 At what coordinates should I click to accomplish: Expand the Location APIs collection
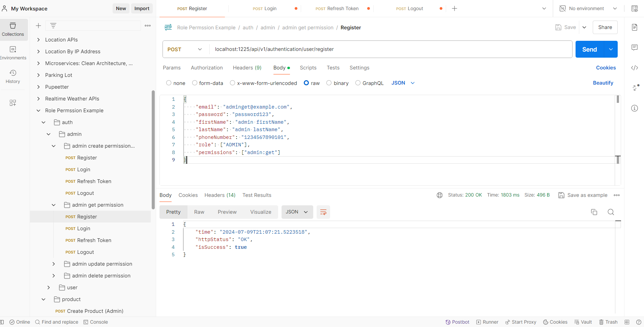(38, 40)
